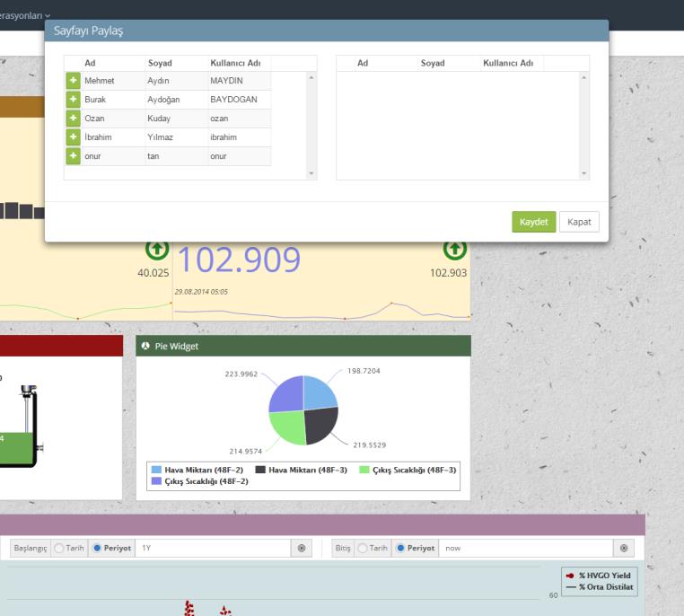Click the Kapat close button
This screenshot has height=616, width=684.
click(x=579, y=222)
